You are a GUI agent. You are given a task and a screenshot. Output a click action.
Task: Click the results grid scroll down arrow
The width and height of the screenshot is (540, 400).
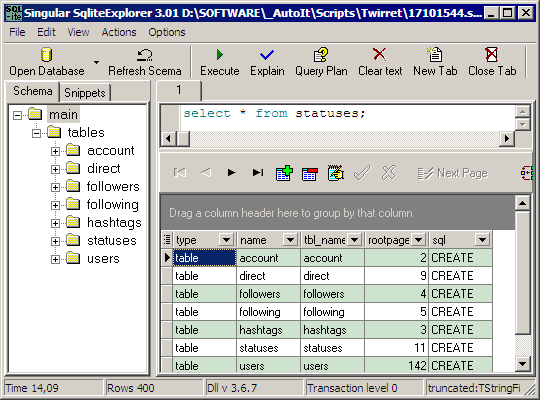(522, 364)
